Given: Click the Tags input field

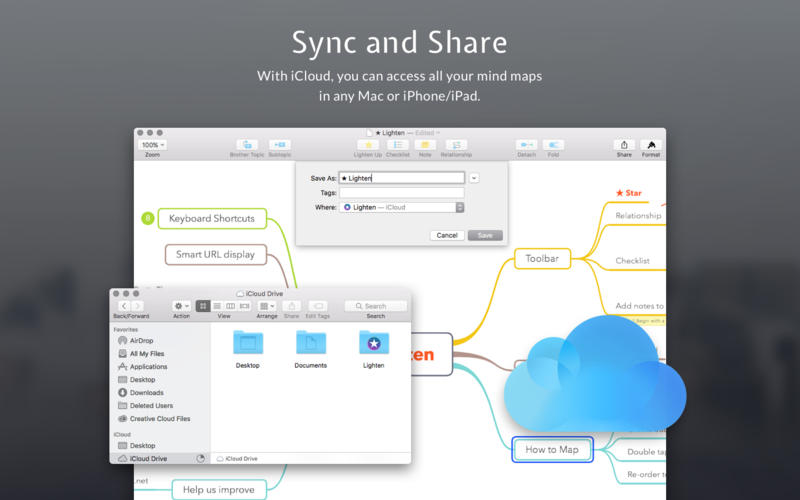Looking at the screenshot, I should pos(401,193).
